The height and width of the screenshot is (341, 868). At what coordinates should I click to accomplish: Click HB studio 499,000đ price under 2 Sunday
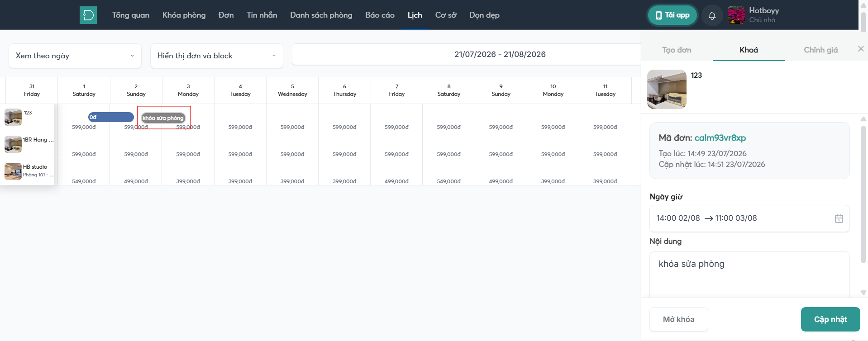click(x=136, y=181)
